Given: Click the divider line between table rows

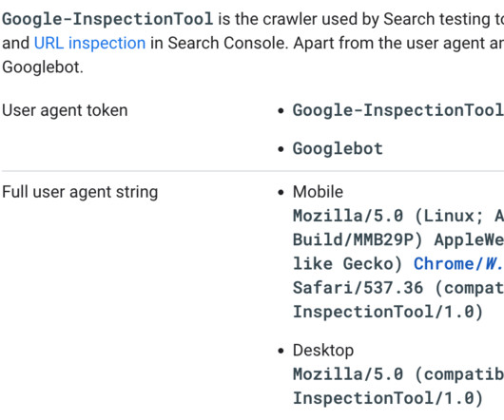Looking at the screenshot, I should pos(253,171).
